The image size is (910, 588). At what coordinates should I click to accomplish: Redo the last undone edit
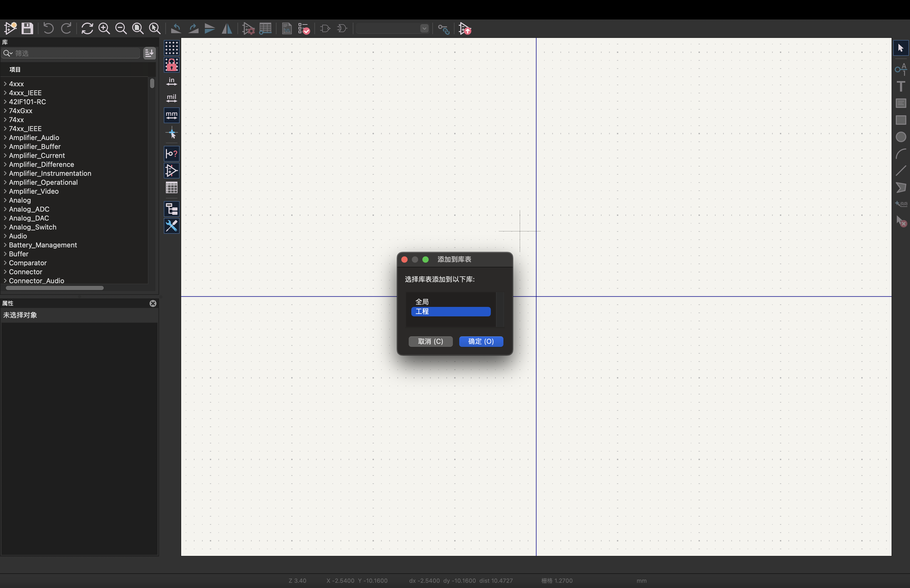point(66,28)
